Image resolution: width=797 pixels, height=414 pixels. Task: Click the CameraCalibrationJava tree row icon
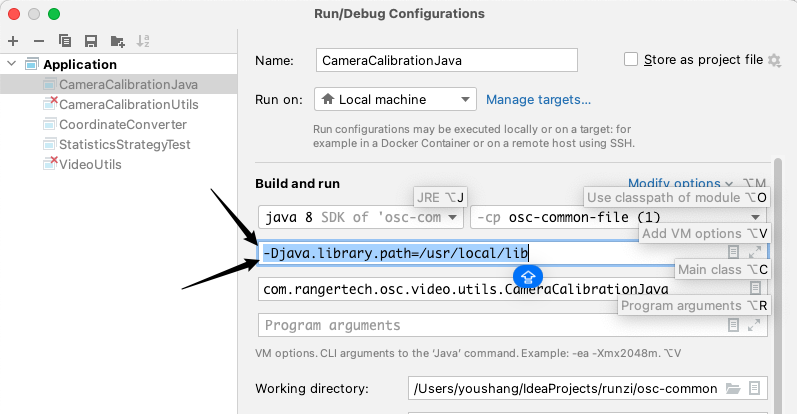pyautogui.click(x=49, y=84)
